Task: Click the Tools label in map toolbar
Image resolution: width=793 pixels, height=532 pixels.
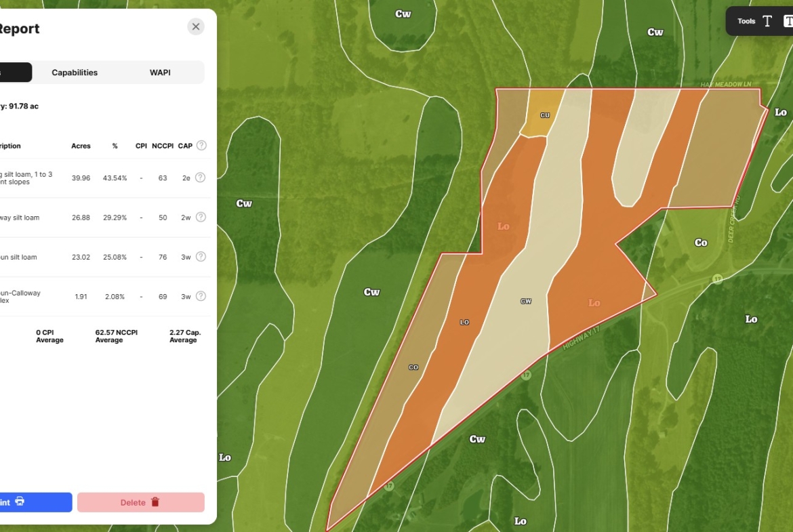Action: (x=746, y=21)
